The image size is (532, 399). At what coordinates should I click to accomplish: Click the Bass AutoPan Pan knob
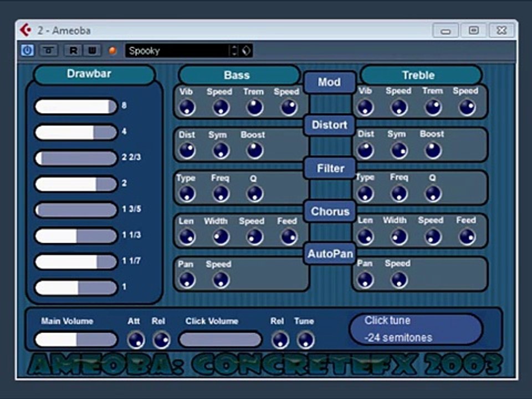pyautogui.click(x=187, y=280)
